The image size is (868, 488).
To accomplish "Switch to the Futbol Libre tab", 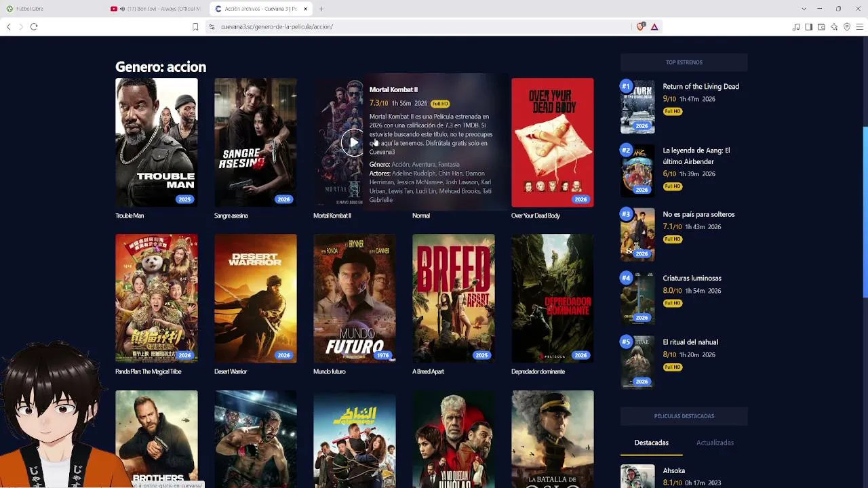I will click(x=53, y=9).
